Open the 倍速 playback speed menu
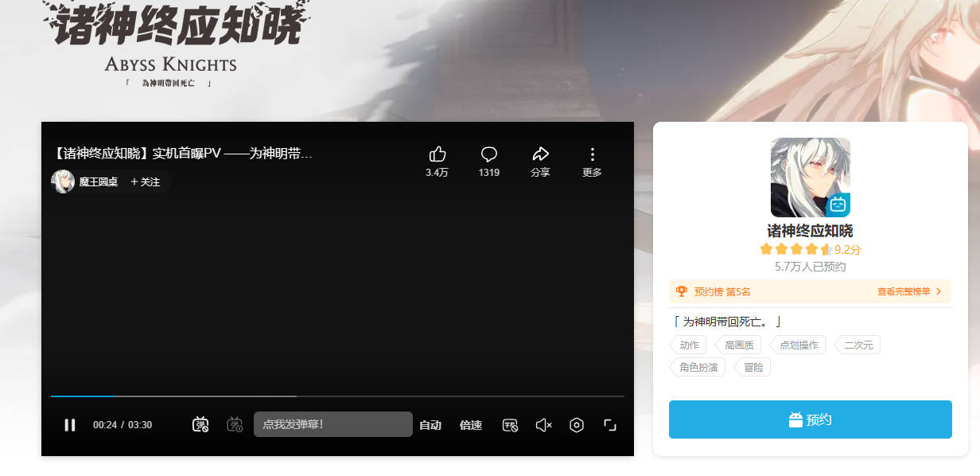980x476 pixels. 471,425
